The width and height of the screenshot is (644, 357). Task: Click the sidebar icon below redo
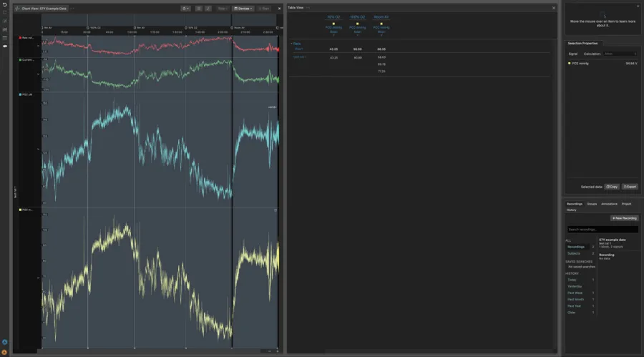tap(4, 21)
